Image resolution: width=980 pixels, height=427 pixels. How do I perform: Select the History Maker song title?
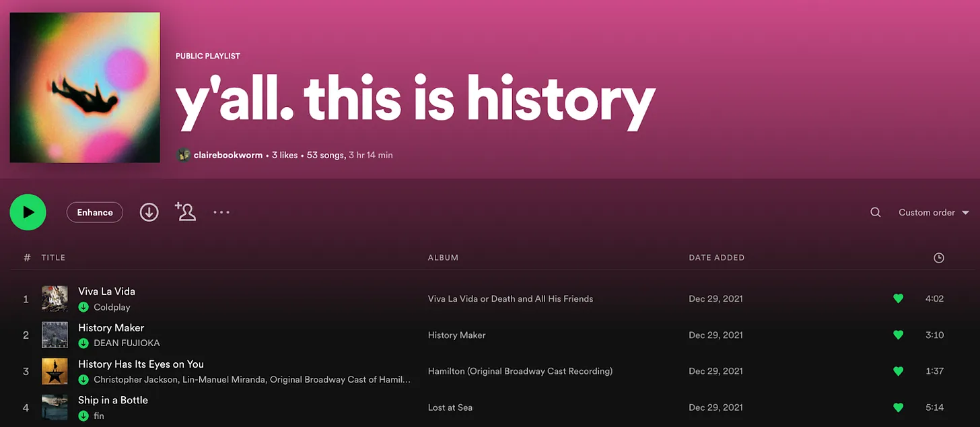[111, 327]
